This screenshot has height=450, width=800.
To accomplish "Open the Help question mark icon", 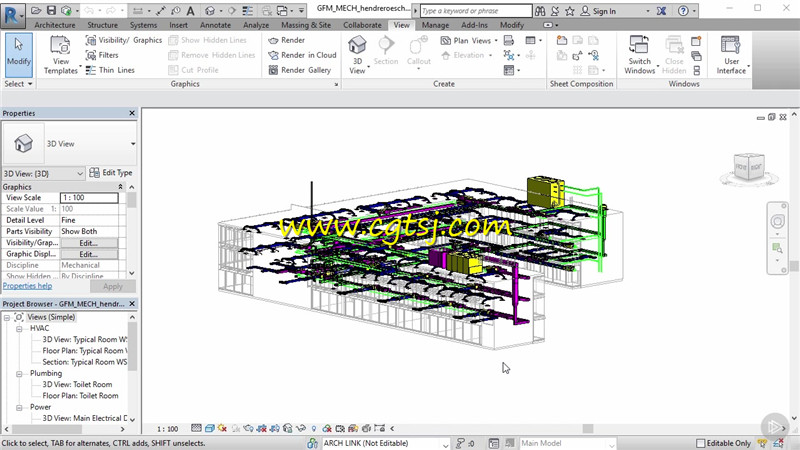I will coord(683,11).
